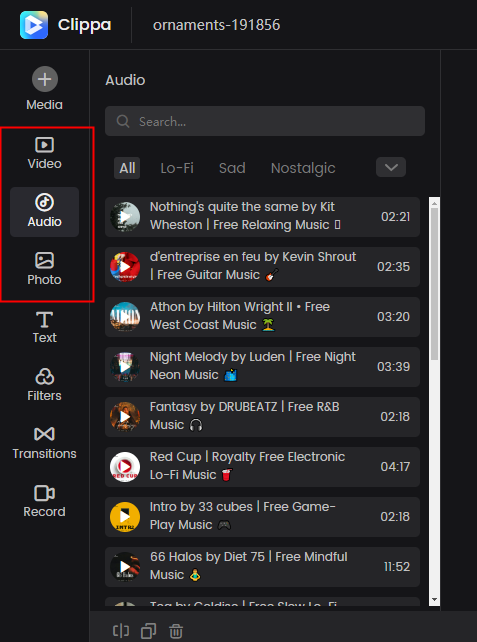Screen dimensions: 477x642
Task: Open the Media add panel
Action: (x=45, y=88)
